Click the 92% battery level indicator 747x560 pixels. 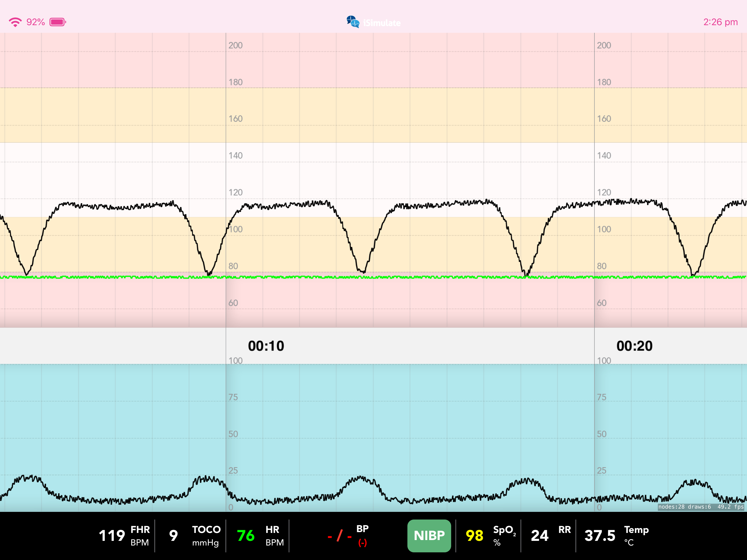(35, 22)
